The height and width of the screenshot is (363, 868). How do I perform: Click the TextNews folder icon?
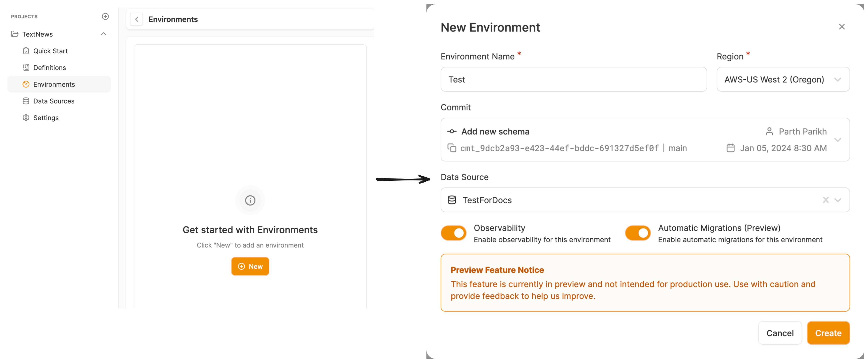click(14, 34)
